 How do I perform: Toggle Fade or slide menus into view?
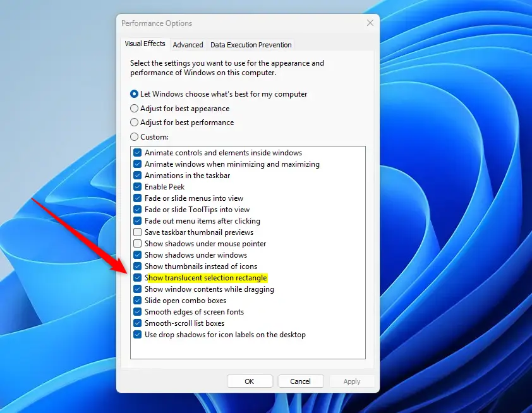click(137, 198)
